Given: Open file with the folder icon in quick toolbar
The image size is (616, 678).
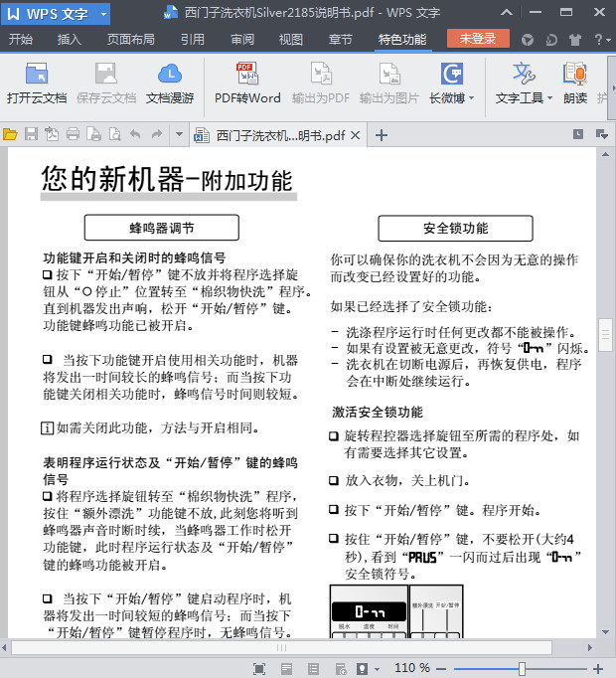Looking at the screenshot, I should [10, 135].
